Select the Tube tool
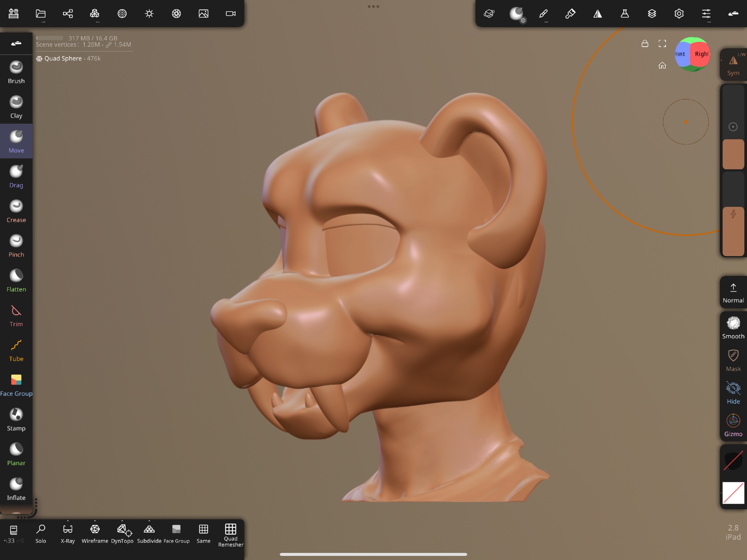Viewport: 747px width, 560px height. tap(16, 349)
